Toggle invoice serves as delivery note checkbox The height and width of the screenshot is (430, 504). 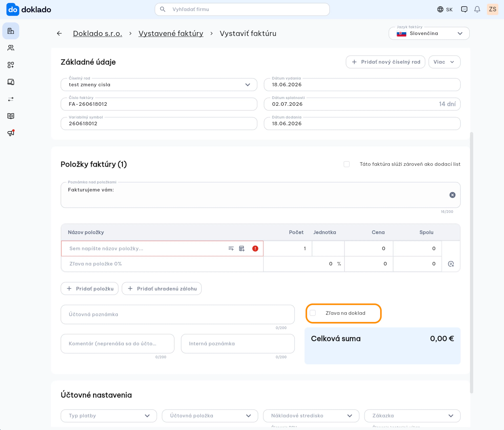click(347, 164)
